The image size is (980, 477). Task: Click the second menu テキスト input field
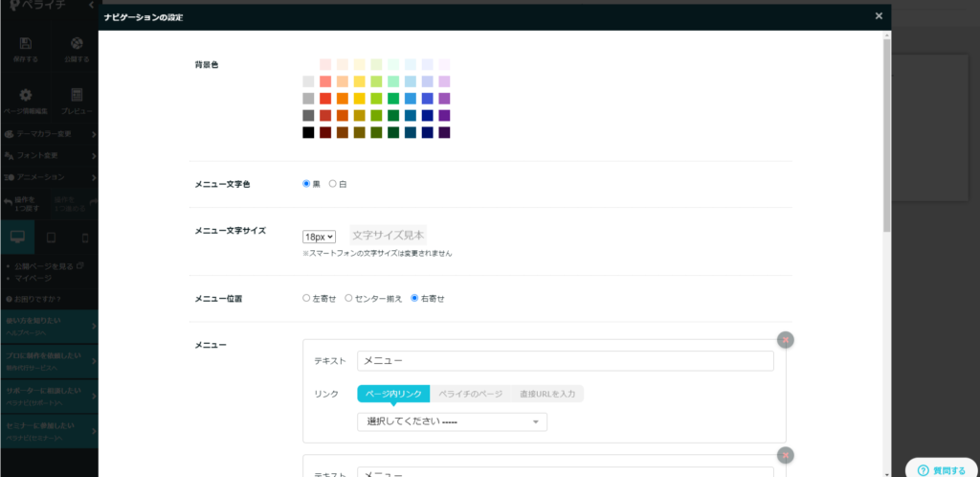566,472
